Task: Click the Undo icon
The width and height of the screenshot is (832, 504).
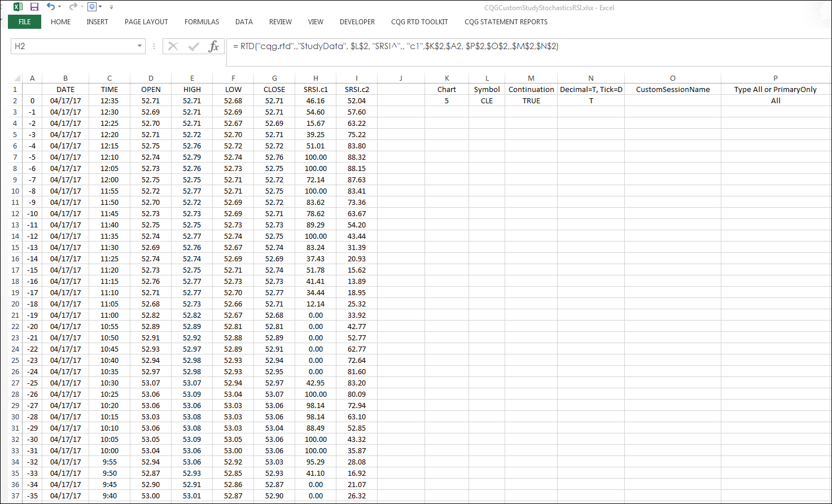Action: click(x=51, y=6)
